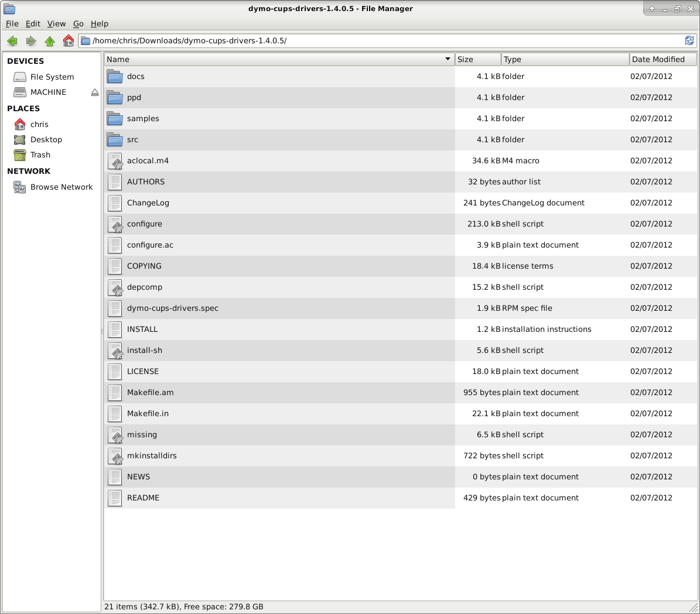Image resolution: width=700 pixels, height=614 pixels.
Task: Select the Makefile.in file name
Action: [148, 413]
